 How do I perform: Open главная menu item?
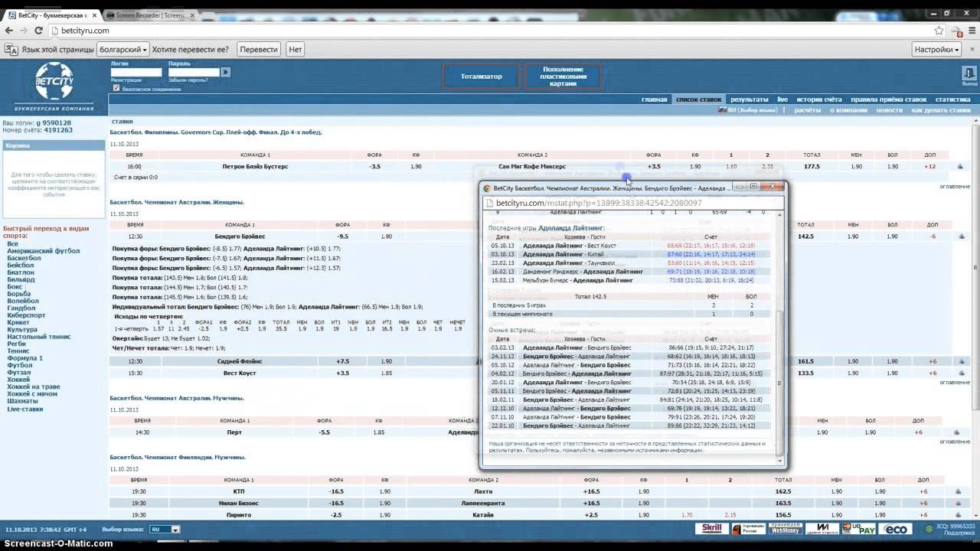point(654,99)
